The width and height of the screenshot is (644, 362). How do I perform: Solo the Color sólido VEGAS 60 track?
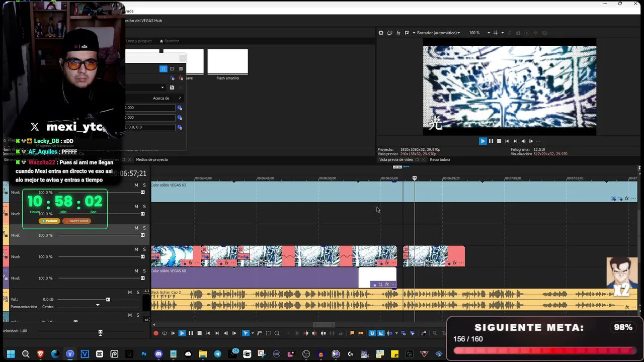point(144,271)
